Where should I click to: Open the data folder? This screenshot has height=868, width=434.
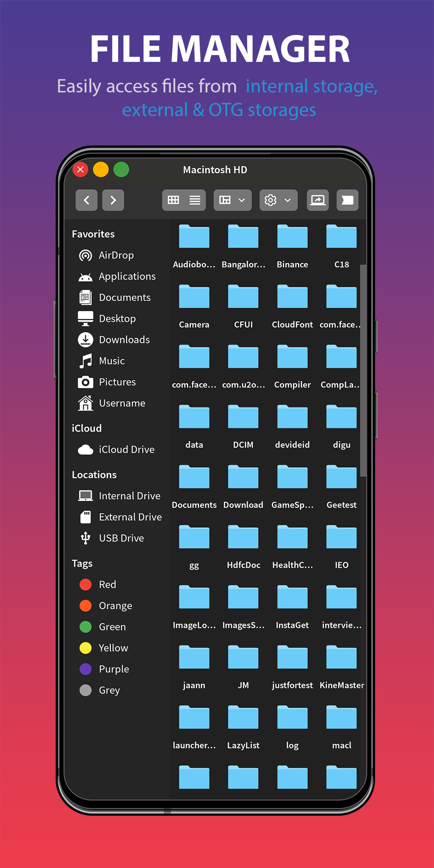[194, 426]
